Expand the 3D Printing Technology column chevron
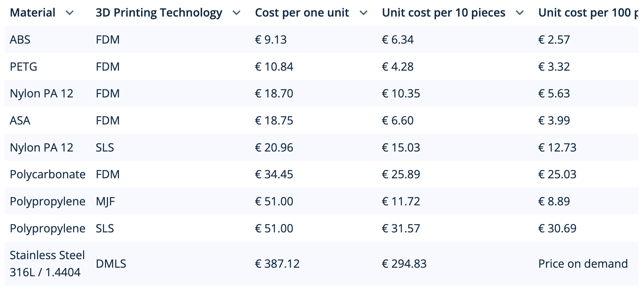This screenshot has width=644, height=292. 236,13
